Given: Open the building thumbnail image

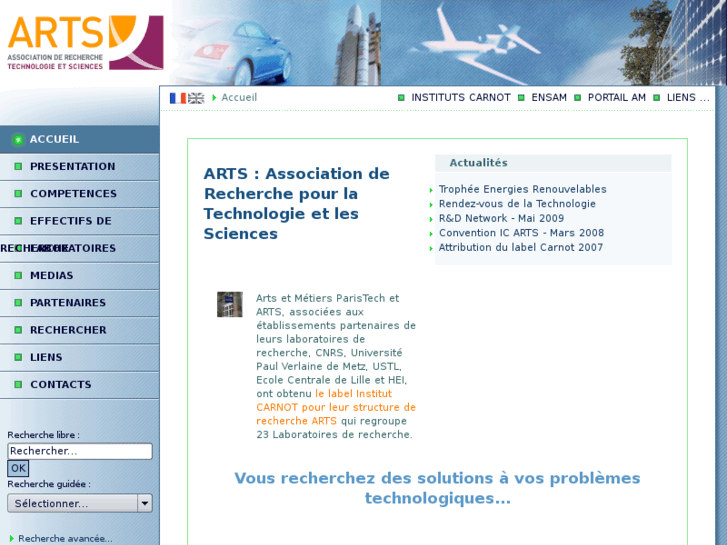Looking at the screenshot, I should [230, 304].
